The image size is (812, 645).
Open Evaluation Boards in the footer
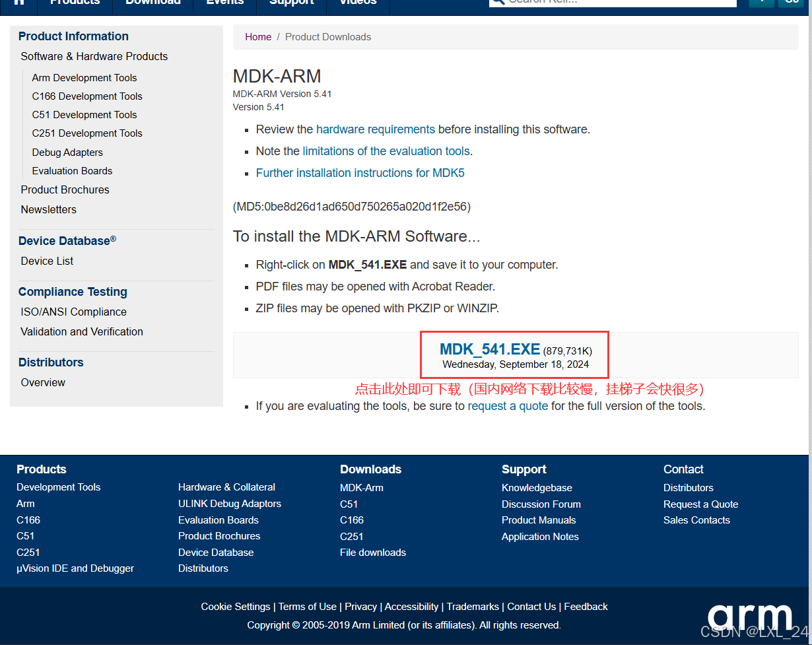point(219,520)
